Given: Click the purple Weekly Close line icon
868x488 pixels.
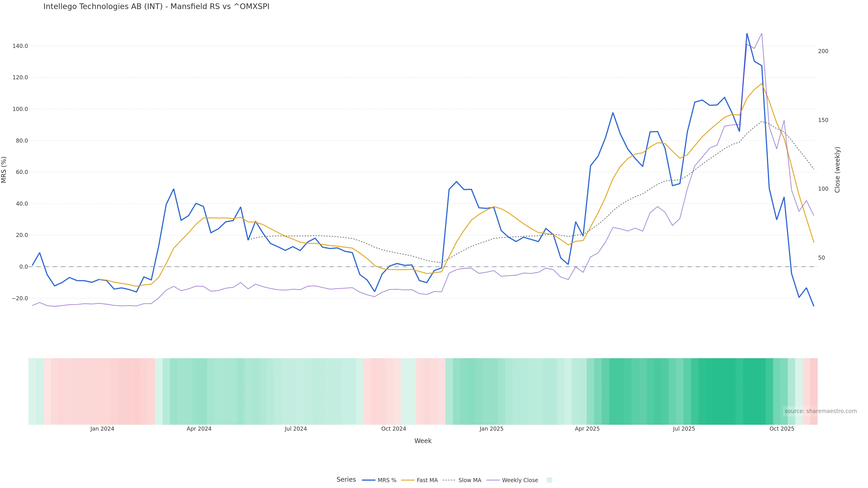Looking at the screenshot, I should click(x=493, y=480).
